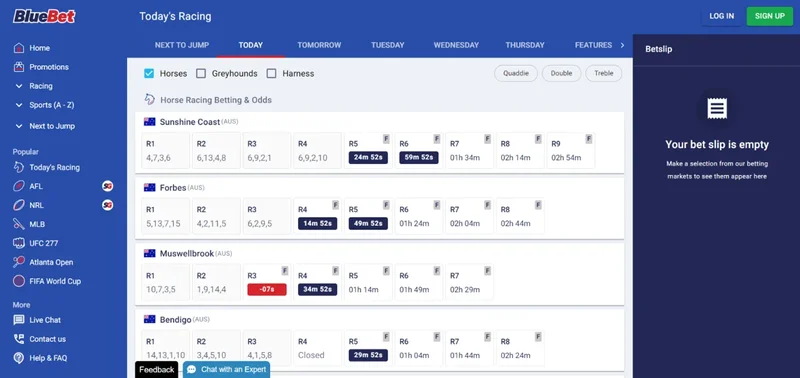Open the Features tab

coord(593,45)
